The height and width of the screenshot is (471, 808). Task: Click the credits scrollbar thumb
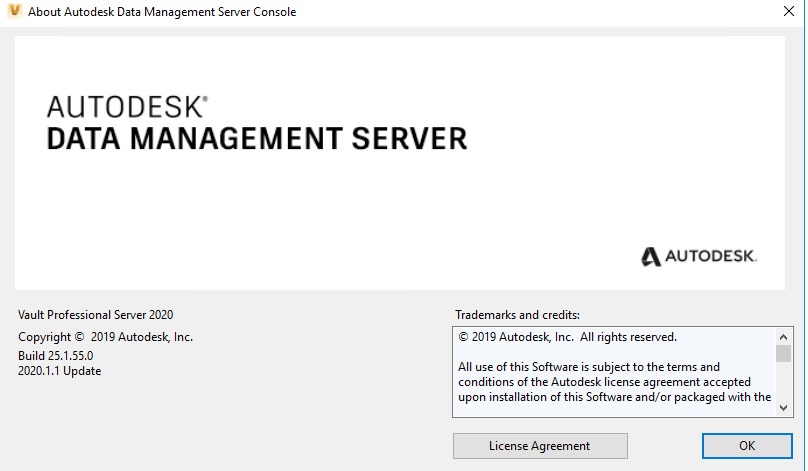pyautogui.click(x=783, y=354)
